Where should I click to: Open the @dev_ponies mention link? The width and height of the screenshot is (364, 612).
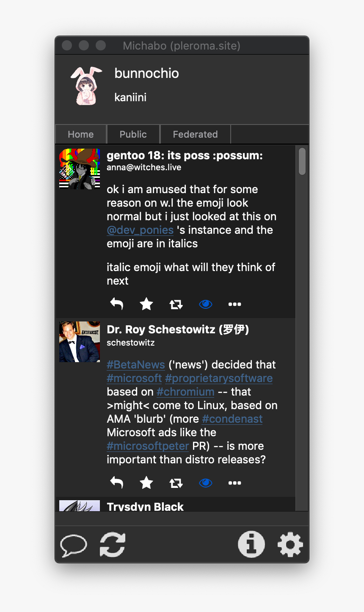pos(140,230)
